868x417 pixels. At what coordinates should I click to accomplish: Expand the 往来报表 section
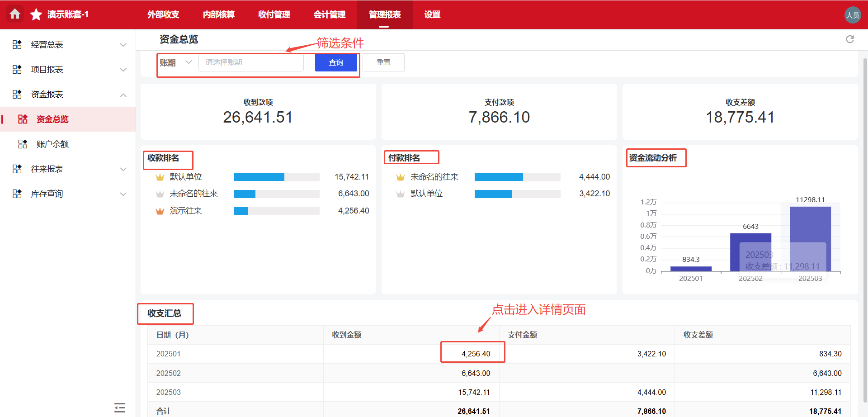[123, 169]
